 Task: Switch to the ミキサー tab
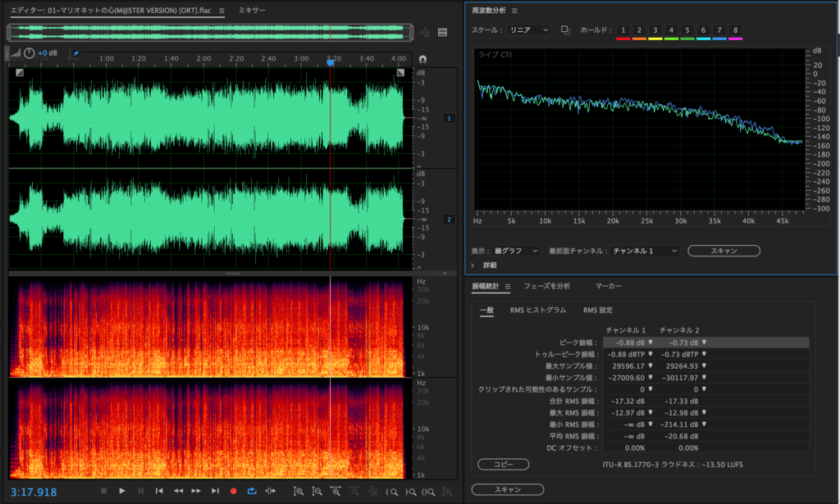click(251, 10)
